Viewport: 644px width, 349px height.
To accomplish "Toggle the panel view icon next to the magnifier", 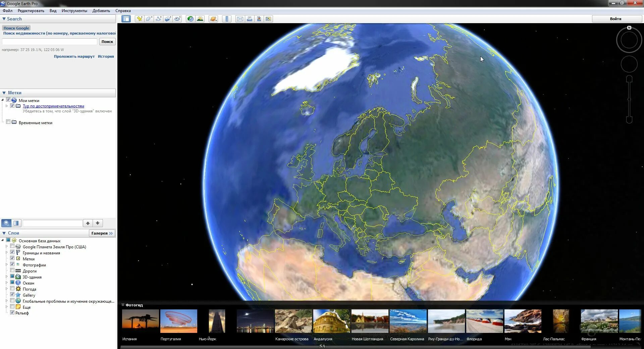I will click(x=16, y=223).
